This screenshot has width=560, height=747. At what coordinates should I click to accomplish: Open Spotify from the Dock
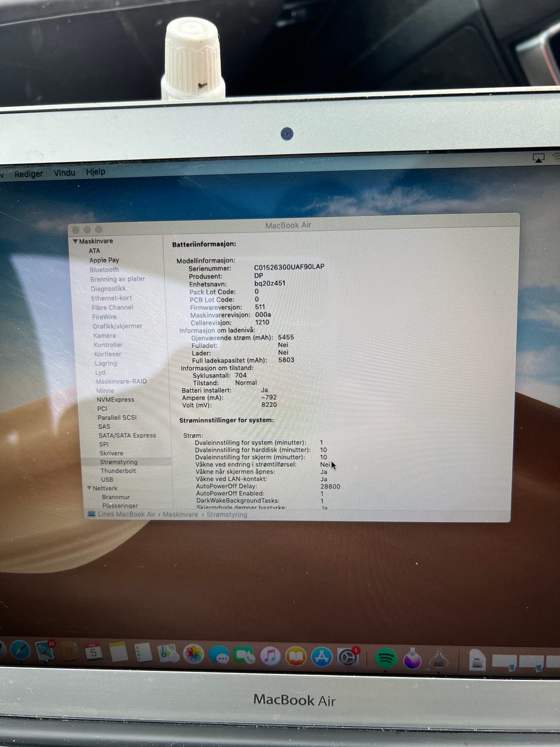386,659
